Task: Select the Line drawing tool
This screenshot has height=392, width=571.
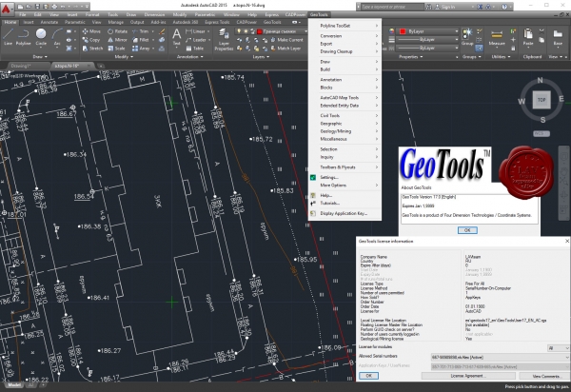Action: [8, 37]
